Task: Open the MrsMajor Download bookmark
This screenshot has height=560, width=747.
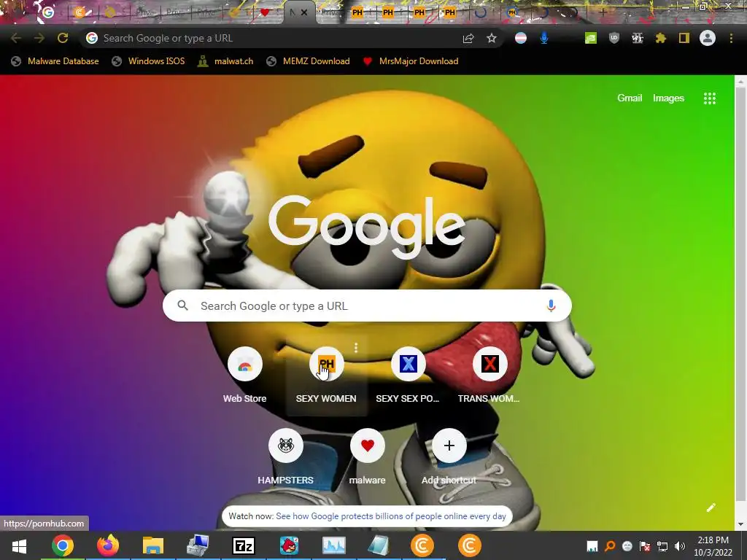Action: [411, 61]
